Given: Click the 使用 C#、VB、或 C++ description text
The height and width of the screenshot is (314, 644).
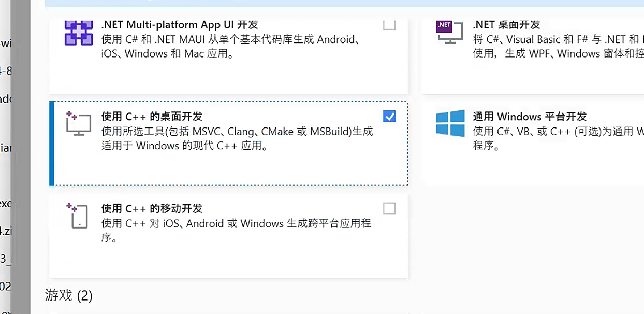Looking at the screenshot, I should (x=558, y=138).
